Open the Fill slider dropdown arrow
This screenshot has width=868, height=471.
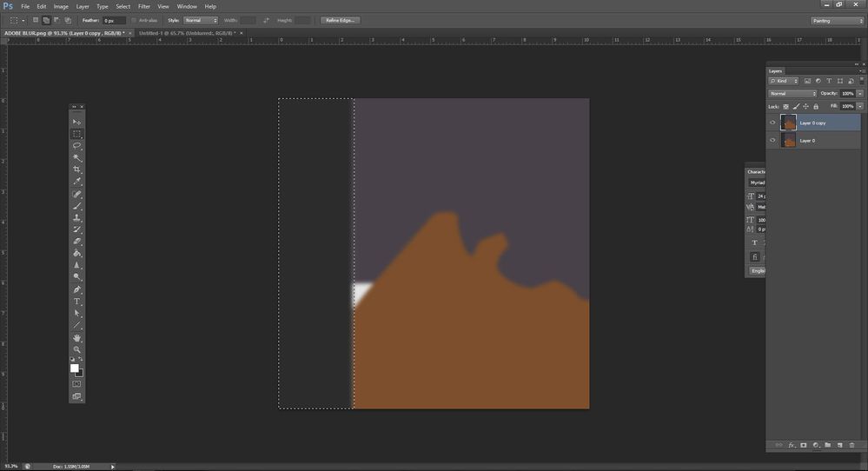tap(859, 106)
